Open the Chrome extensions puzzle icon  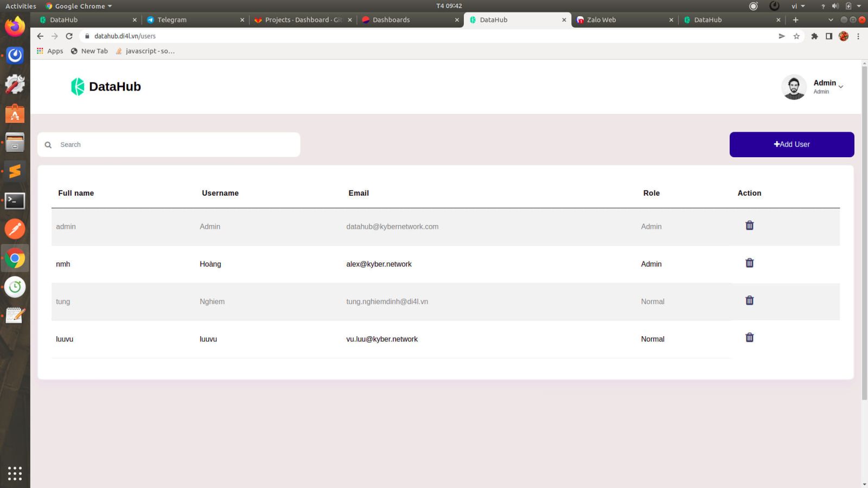tap(814, 36)
